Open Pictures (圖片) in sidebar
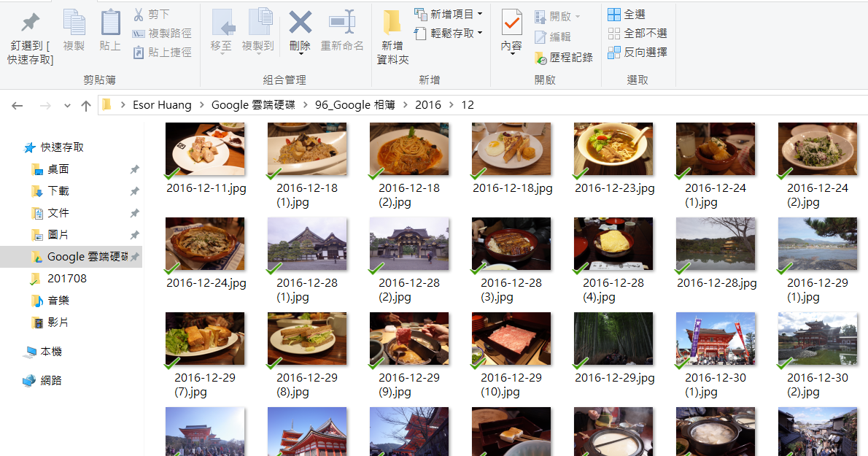The width and height of the screenshot is (868, 456). 50,235
